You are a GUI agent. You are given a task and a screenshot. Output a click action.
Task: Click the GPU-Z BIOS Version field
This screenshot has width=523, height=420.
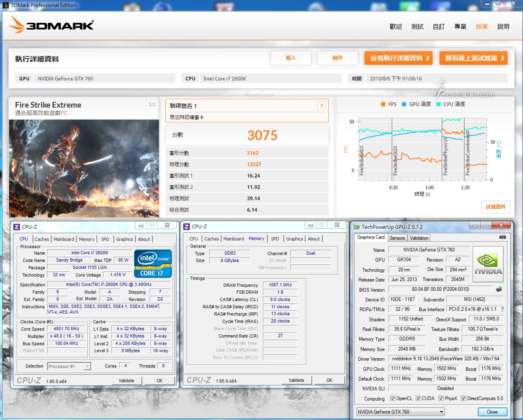tap(441, 289)
